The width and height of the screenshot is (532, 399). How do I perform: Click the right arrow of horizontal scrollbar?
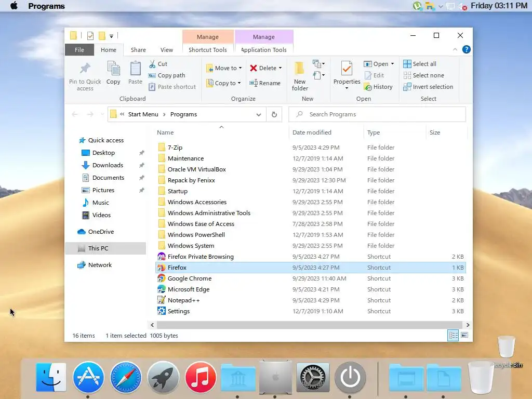[x=468, y=325]
